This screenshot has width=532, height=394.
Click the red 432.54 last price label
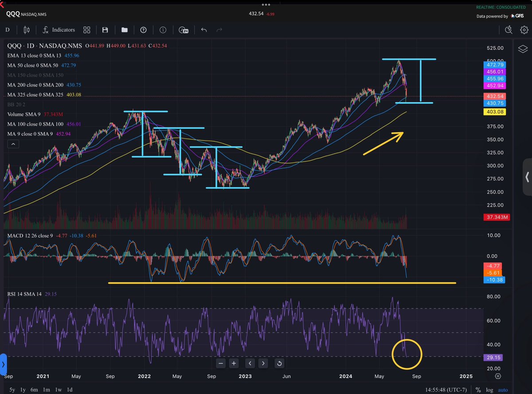[494, 96]
